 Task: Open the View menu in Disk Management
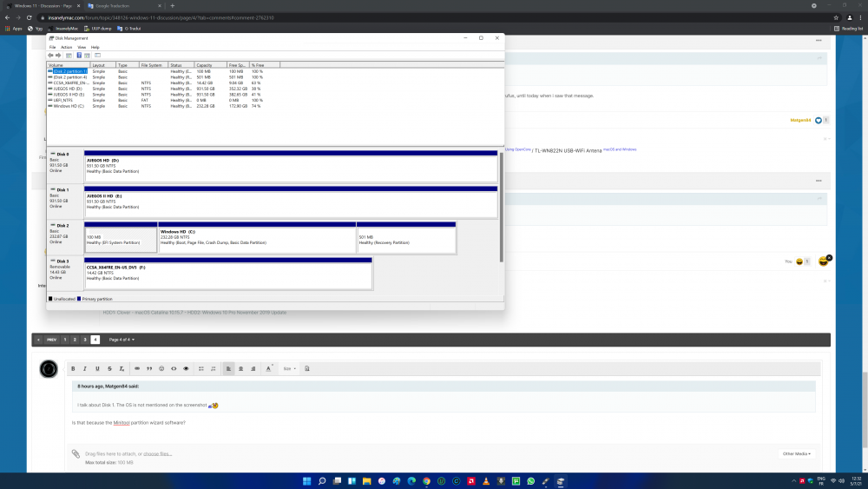(x=82, y=47)
